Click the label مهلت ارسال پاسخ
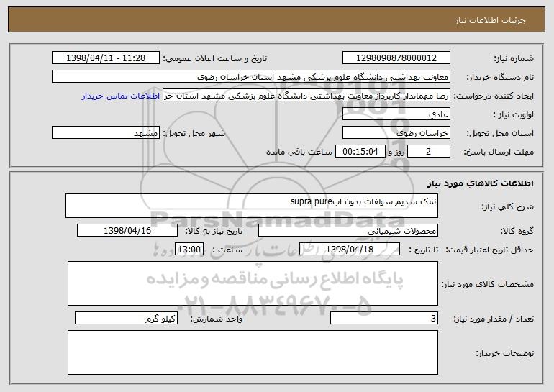The height and width of the screenshot is (392, 554). point(499,152)
